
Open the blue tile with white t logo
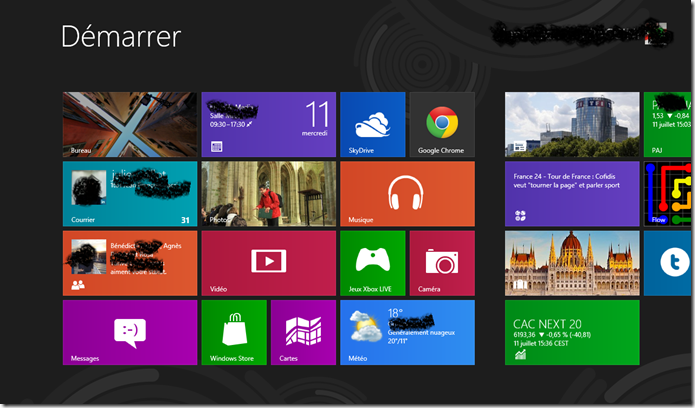click(668, 263)
